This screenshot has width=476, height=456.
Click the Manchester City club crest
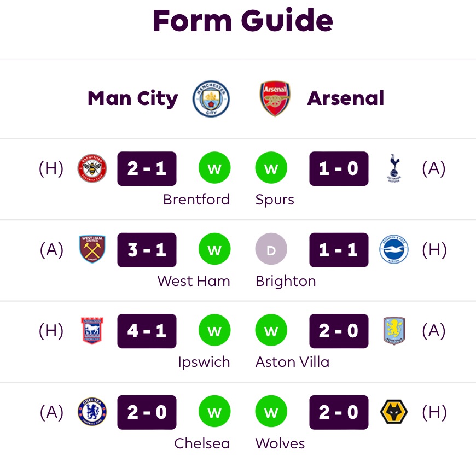(211, 99)
